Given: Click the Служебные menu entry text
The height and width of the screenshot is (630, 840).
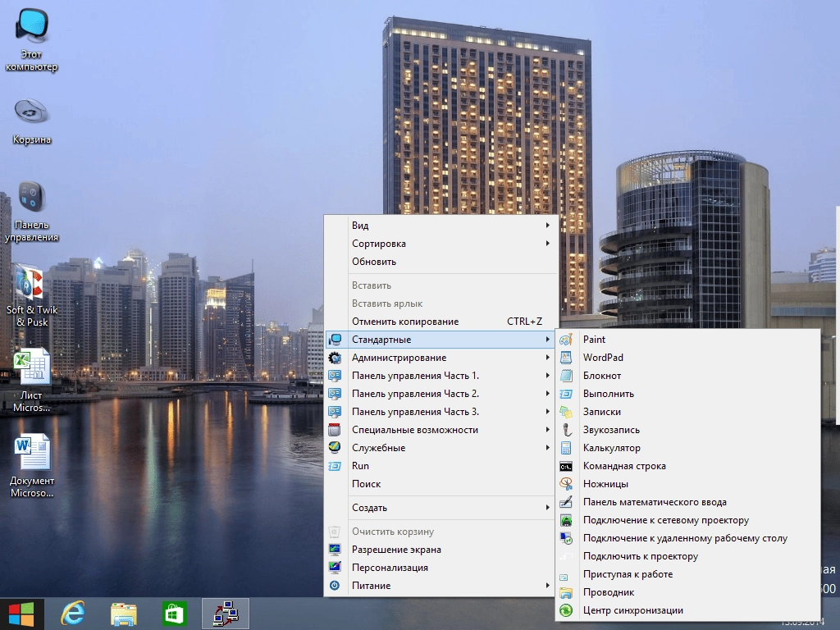Looking at the screenshot, I should (378, 448).
